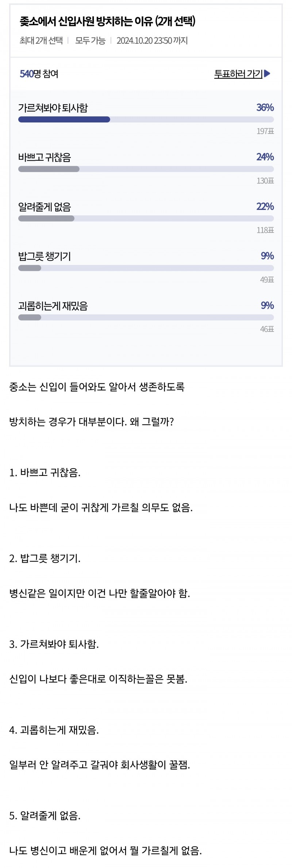Click the dark blue 36% result bar
This screenshot has width=292, height=868.
click(x=64, y=120)
